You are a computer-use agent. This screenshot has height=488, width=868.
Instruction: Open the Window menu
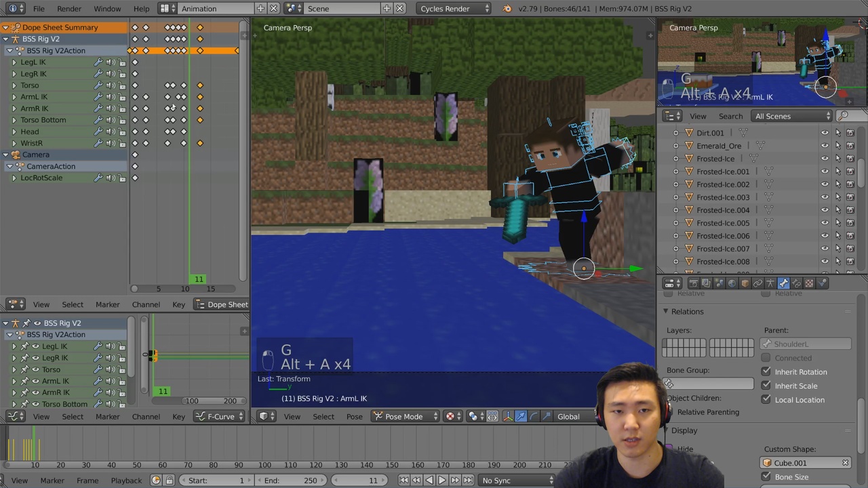tap(107, 9)
